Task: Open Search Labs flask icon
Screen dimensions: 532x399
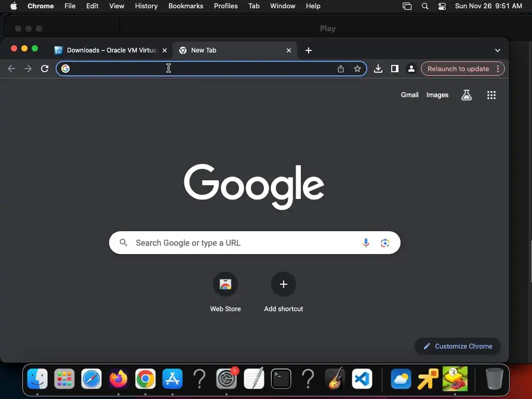Action: (x=467, y=95)
